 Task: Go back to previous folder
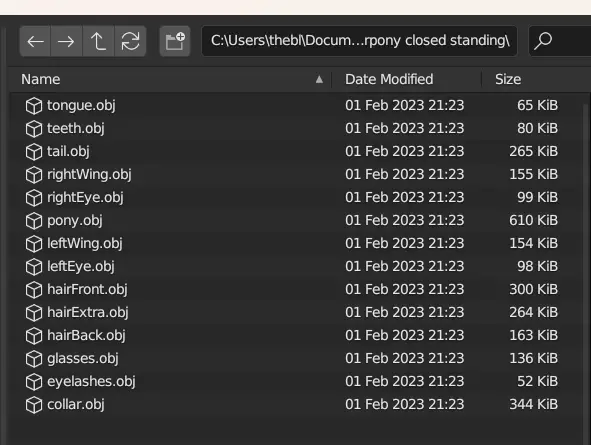(x=35, y=41)
